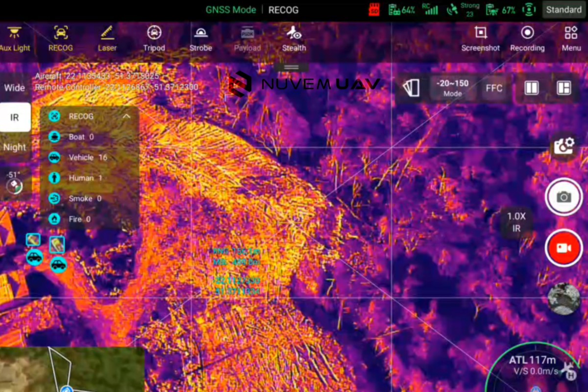Enable Tripod mode
Viewport: 588px width, 392px height.
pos(154,39)
